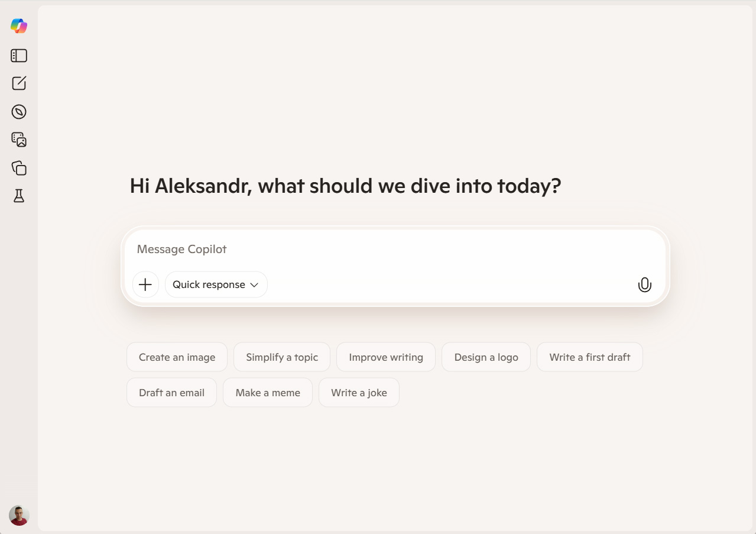
Task: Choose the Simplify a topic suggestion
Action: coord(282,357)
